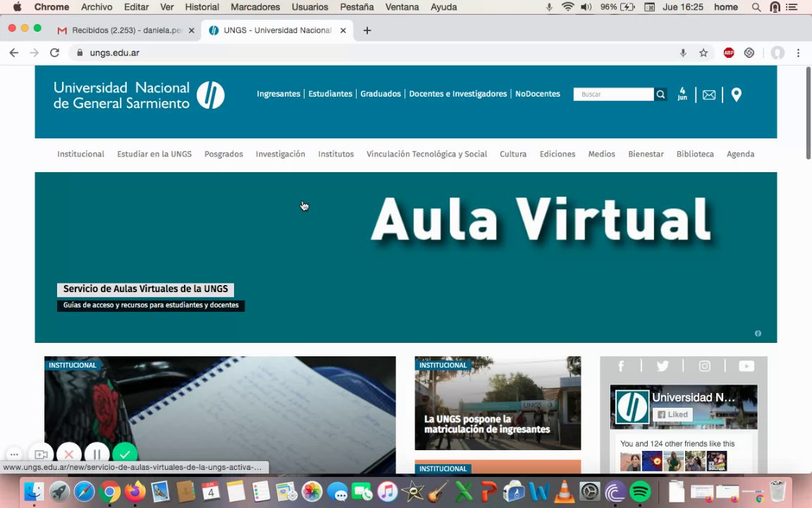Image resolution: width=812 pixels, height=508 pixels.
Task: Click Docentes e Investigadores link
Action: pyautogui.click(x=457, y=94)
